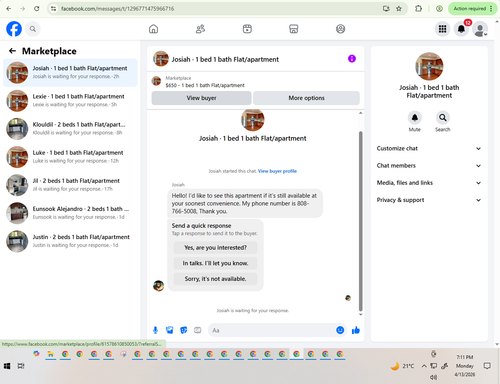This screenshot has width=500, height=384.
Task: Open the Friends icon in top nav
Action: coord(200,29)
